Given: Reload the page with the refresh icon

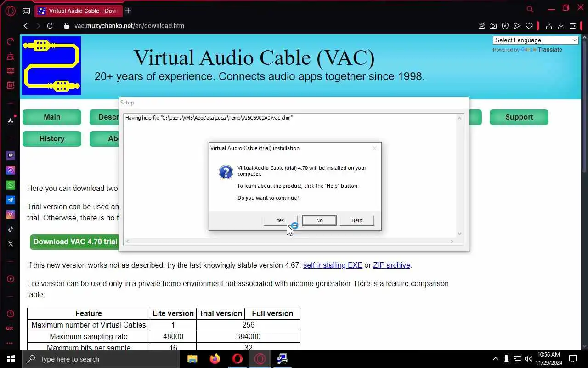Looking at the screenshot, I should (x=50, y=26).
